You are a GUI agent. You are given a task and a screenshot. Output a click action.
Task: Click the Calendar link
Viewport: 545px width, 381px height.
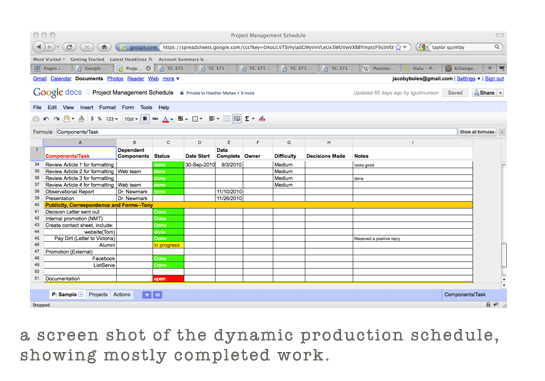click(x=61, y=79)
